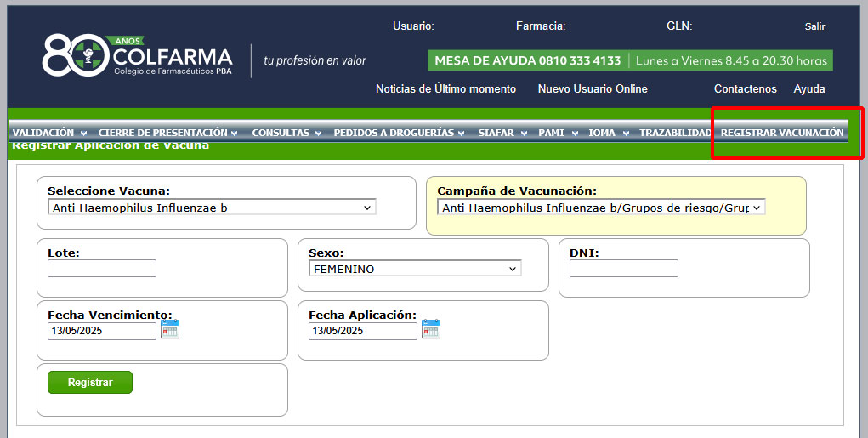Open calendar picker for Fecha Aplicación
The image size is (868, 438).
tap(431, 329)
